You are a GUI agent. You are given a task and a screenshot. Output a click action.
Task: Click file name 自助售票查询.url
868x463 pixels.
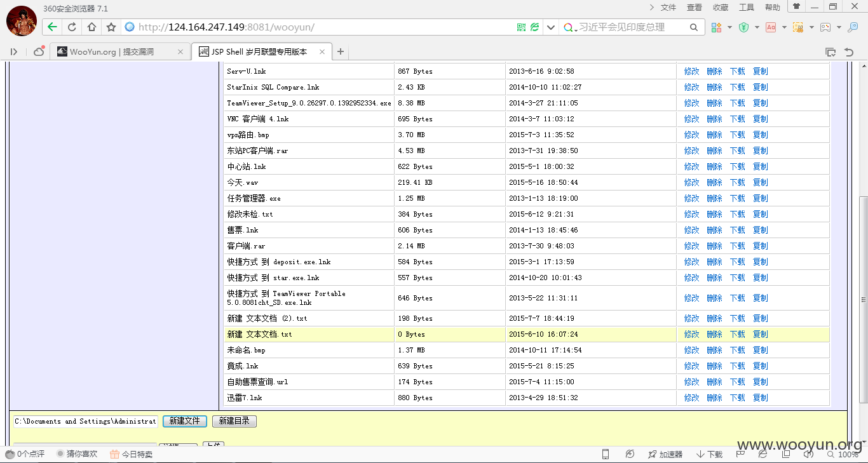tap(258, 382)
